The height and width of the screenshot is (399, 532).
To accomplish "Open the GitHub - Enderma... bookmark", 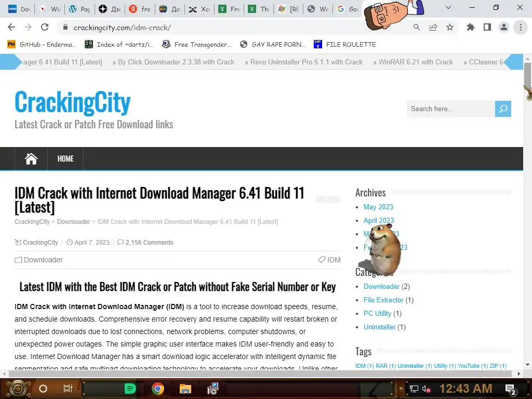I will click(42, 45).
